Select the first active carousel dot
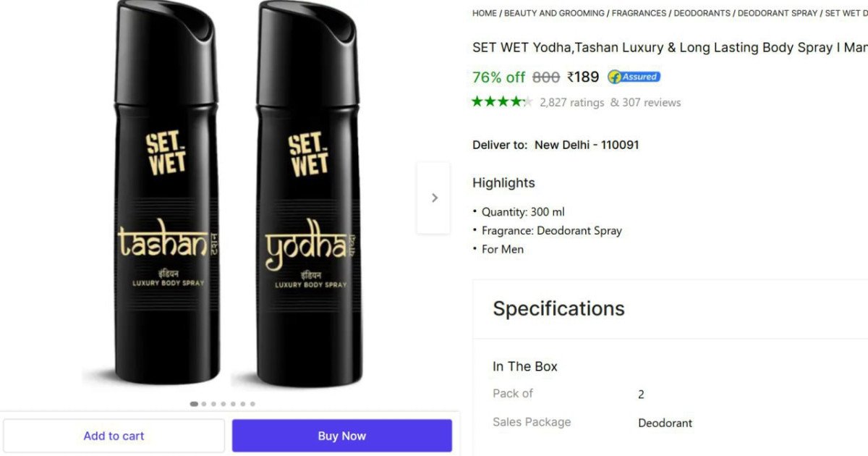 194,404
